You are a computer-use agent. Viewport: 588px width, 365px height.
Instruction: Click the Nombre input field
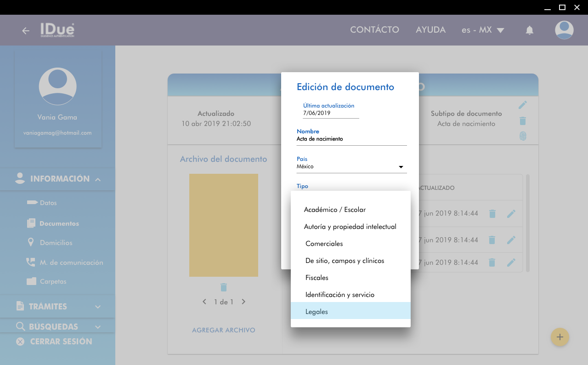click(351, 139)
